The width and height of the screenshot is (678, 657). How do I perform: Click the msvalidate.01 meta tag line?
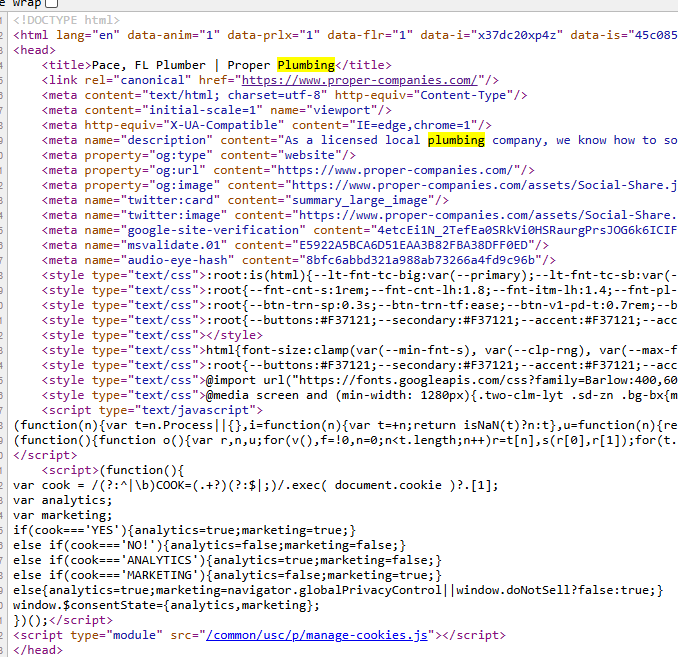coord(295,245)
